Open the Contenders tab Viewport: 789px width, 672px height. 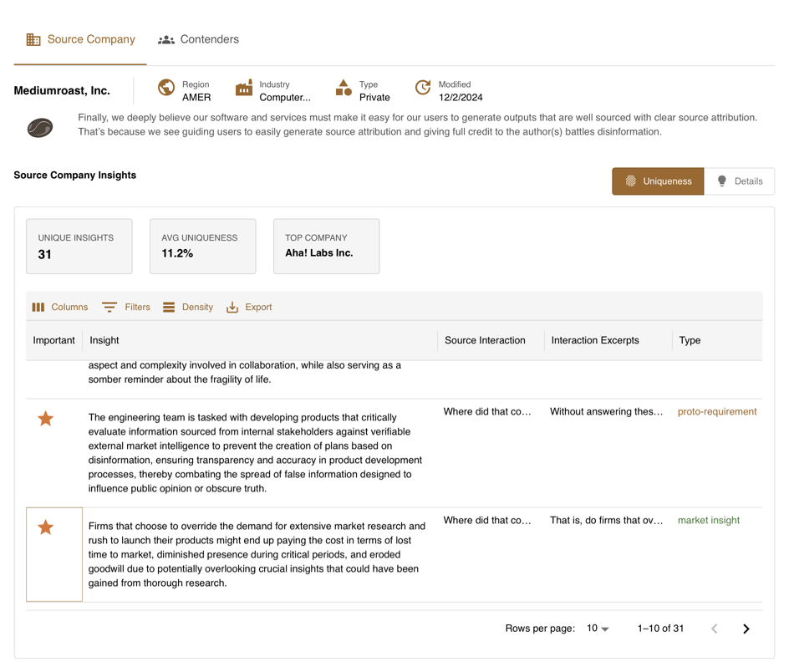199,39
